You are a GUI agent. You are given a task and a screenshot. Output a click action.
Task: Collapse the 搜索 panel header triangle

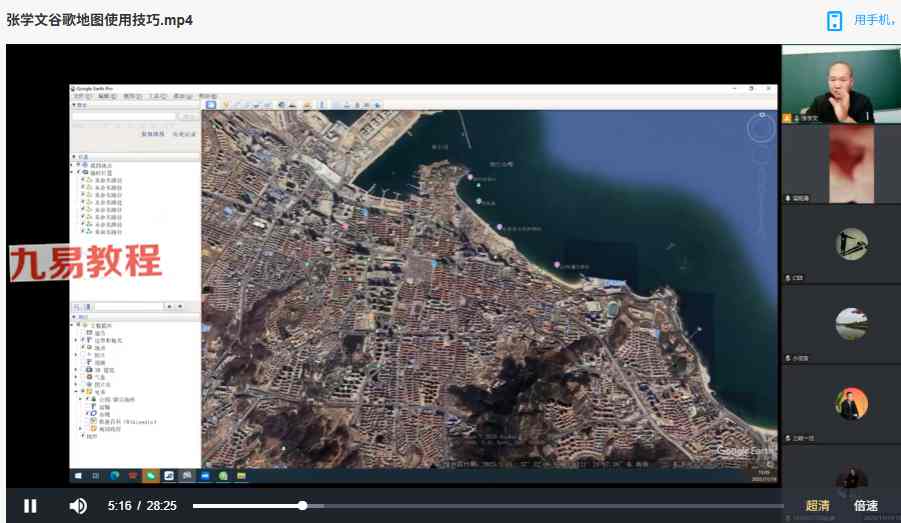(73, 105)
